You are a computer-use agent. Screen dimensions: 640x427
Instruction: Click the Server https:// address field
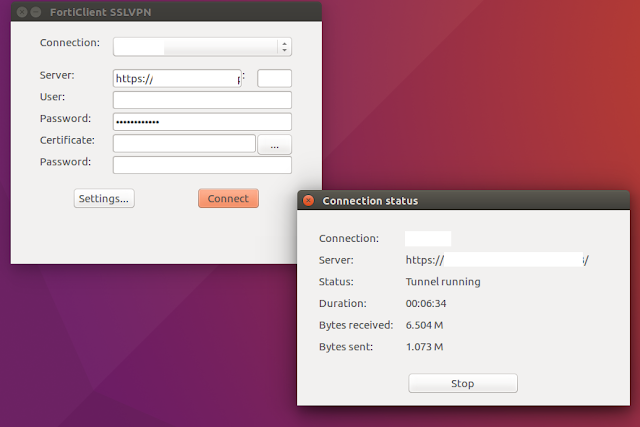tap(177, 78)
